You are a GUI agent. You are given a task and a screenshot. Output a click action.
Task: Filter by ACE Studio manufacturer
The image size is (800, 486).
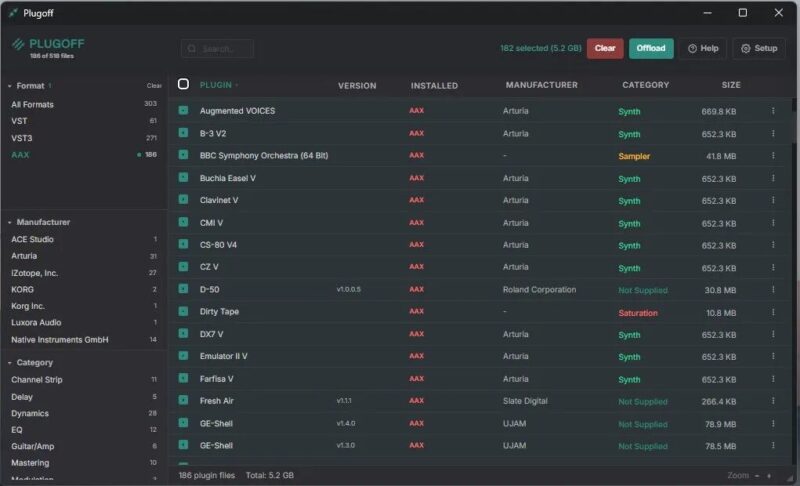(x=84, y=239)
